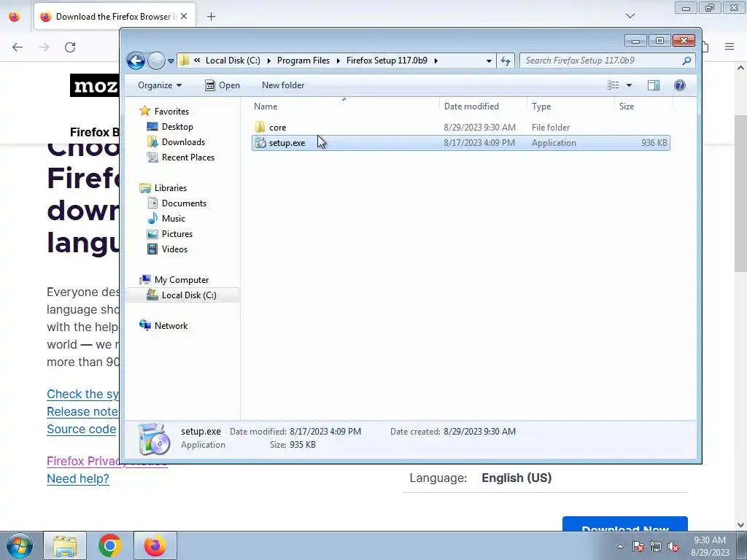
Task: Open Explorer help icon
Action: click(680, 85)
